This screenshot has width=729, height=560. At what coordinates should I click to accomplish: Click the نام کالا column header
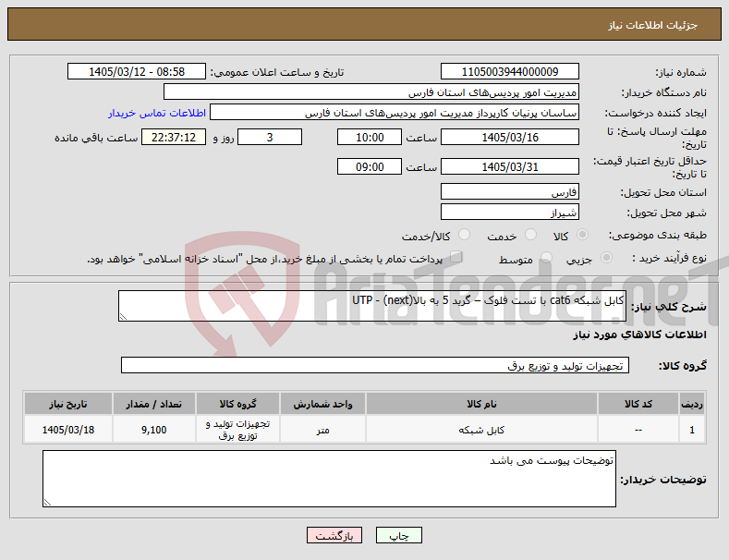tap(481, 404)
